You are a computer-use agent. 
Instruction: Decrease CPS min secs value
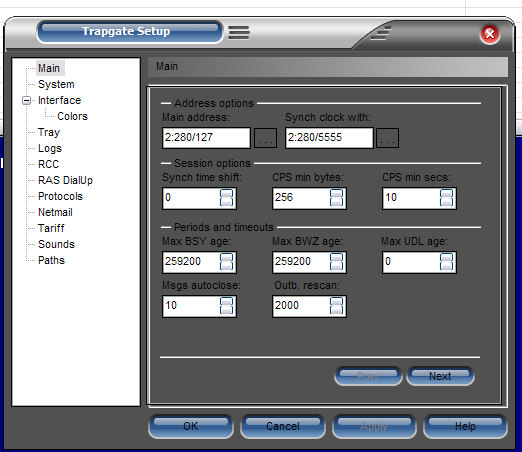tap(446, 202)
